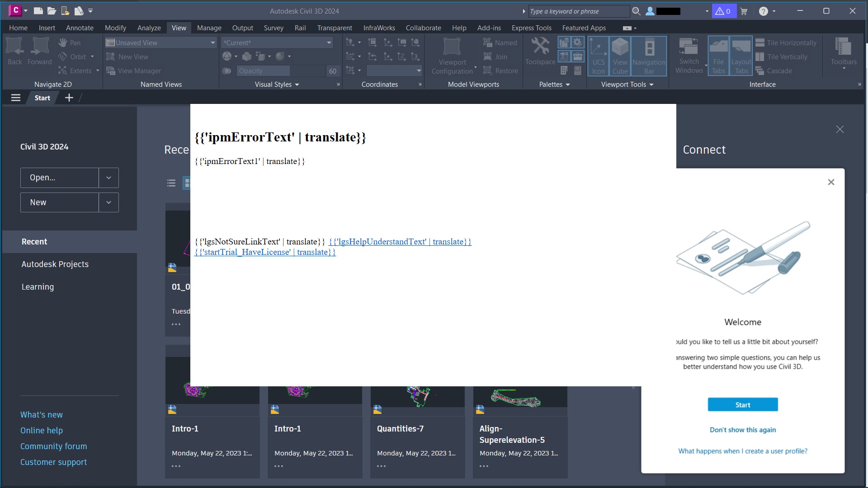Open Community forum link
868x488 pixels.
(x=54, y=446)
